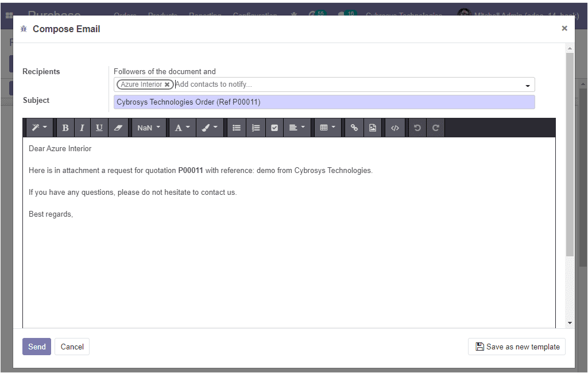Cancel the email composition
Image resolution: width=588 pixels, height=373 pixels.
(72, 347)
